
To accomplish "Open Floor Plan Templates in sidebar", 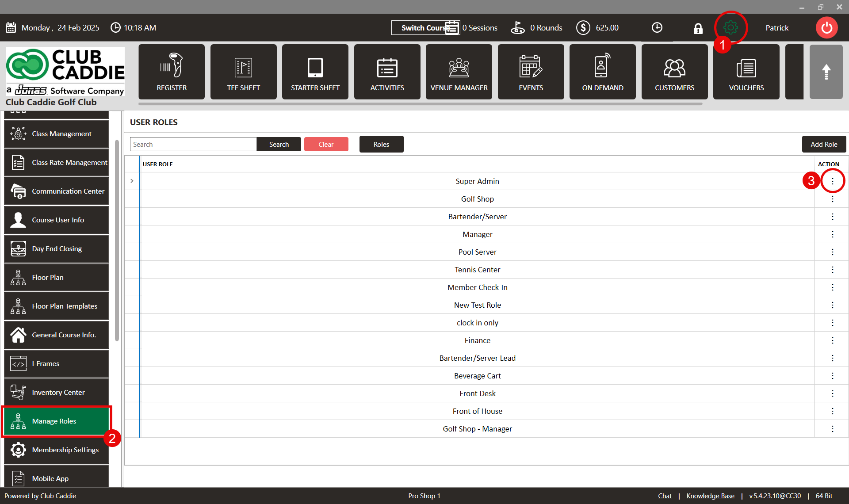I will 57,306.
